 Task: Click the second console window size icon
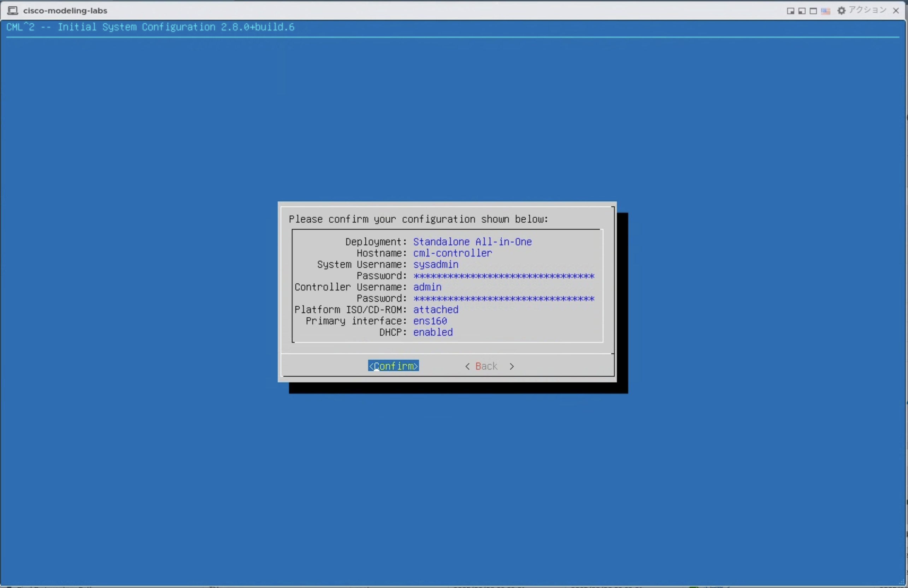point(802,11)
